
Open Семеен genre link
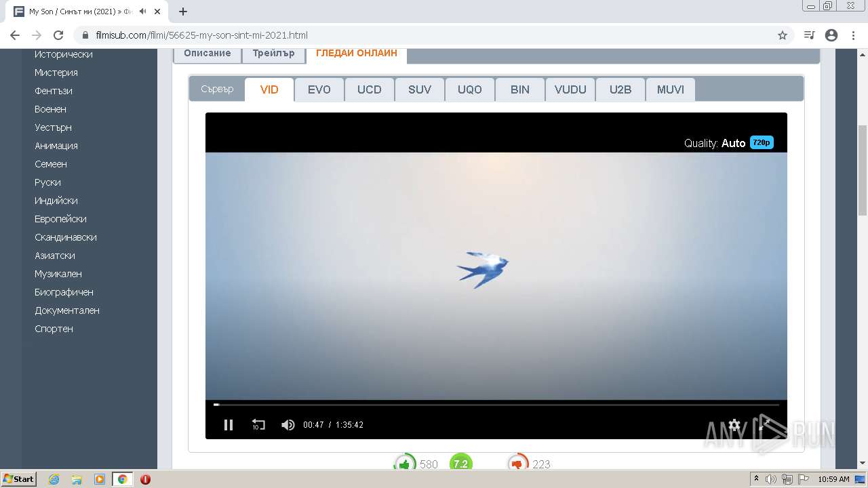(x=51, y=164)
